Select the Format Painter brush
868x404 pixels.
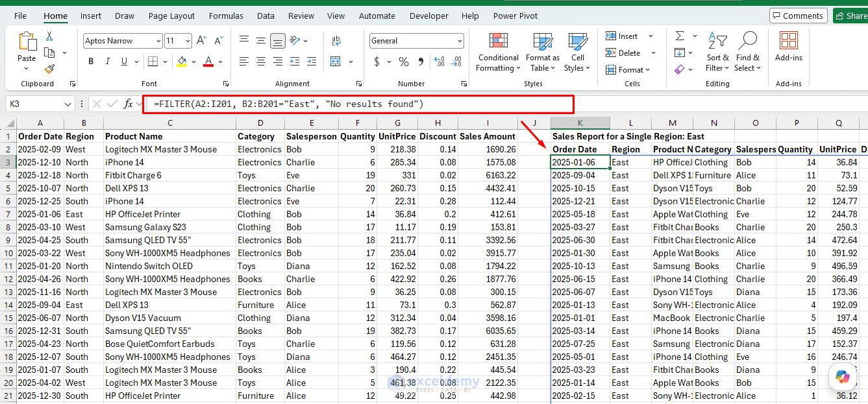pos(49,69)
